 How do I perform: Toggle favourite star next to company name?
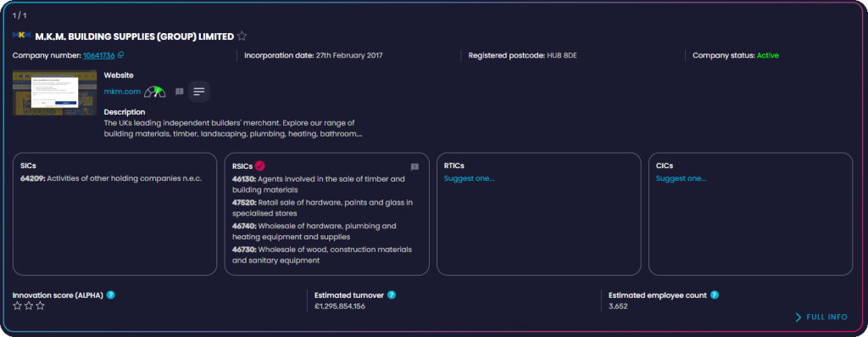click(x=242, y=37)
